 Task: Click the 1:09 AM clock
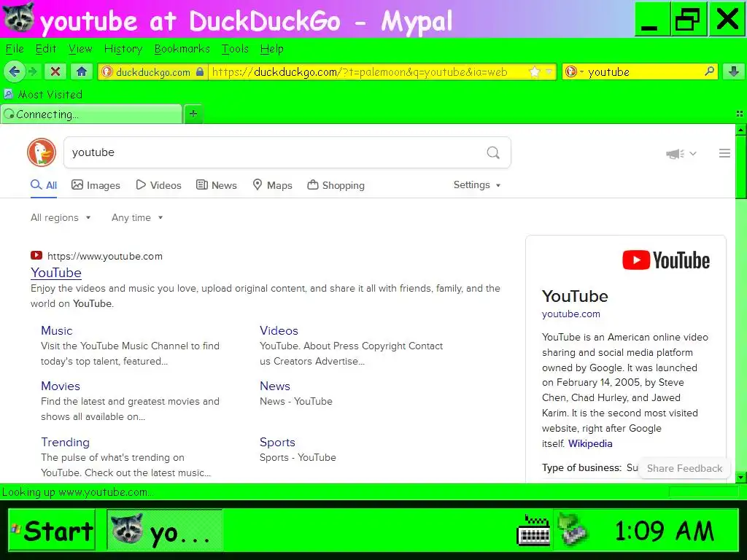664,531
